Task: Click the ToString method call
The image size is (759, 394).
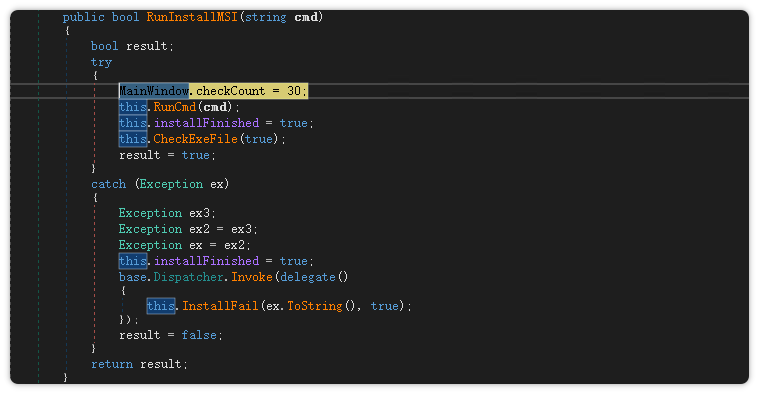Action: pyautogui.click(x=315, y=306)
